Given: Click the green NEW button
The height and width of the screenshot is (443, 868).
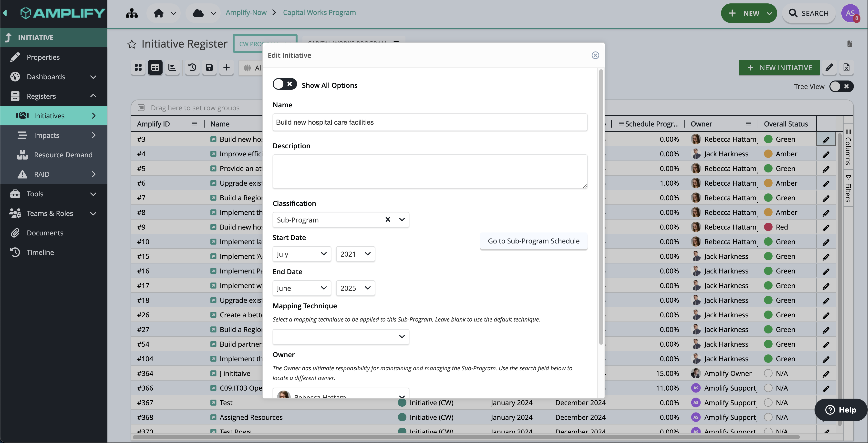Looking at the screenshot, I should coord(749,13).
